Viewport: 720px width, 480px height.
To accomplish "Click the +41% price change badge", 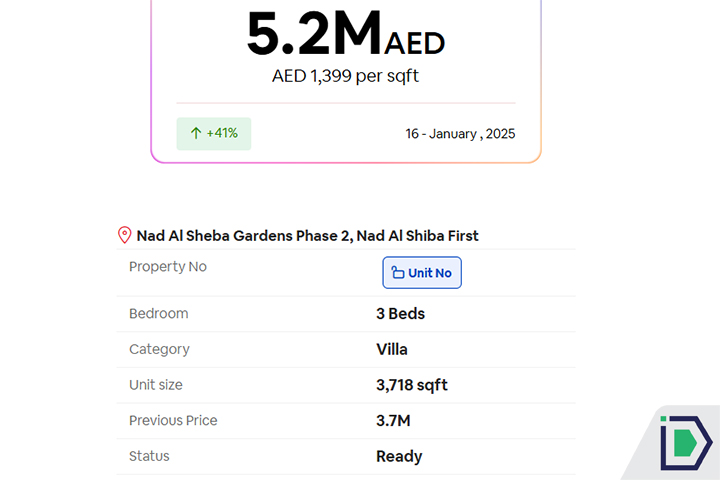I will coord(214,133).
